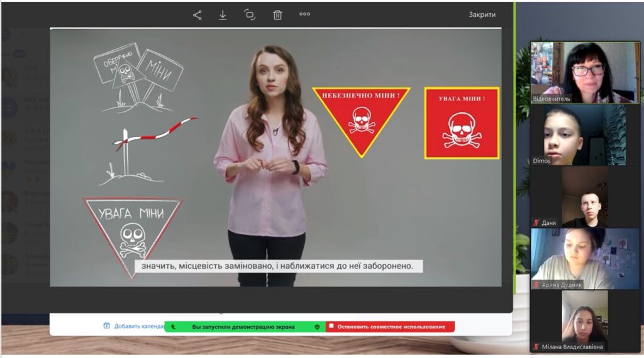The height and width of the screenshot is (358, 644).
Task: Select the Даня participant video
Action: tap(586, 197)
